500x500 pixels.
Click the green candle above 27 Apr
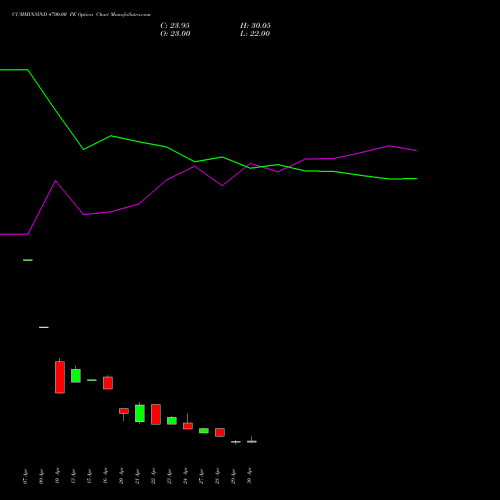click(x=204, y=431)
